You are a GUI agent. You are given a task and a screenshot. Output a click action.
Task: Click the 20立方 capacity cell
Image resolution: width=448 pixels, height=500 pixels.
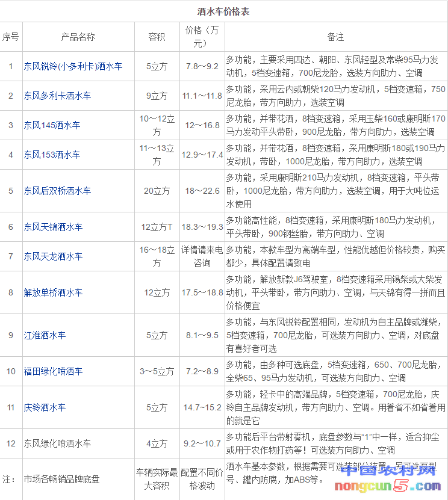click(x=157, y=191)
